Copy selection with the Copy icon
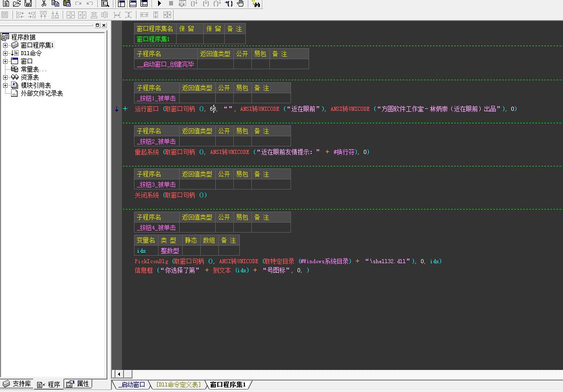The height and width of the screenshot is (392, 563). tap(55, 4)
